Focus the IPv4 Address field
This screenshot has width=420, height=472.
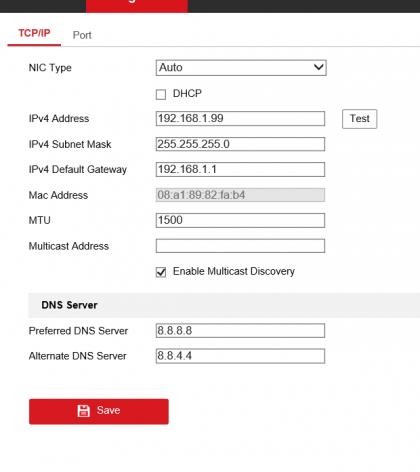(x=240, y=119)
